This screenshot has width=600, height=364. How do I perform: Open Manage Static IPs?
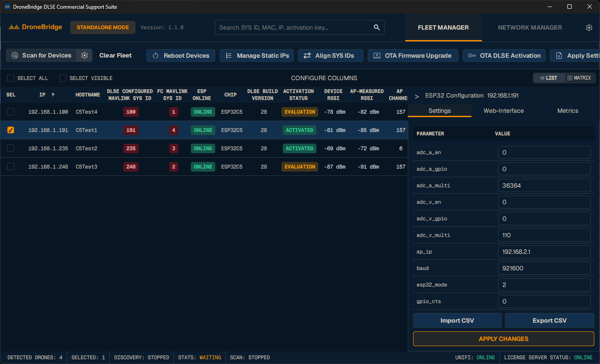(257, 55)
